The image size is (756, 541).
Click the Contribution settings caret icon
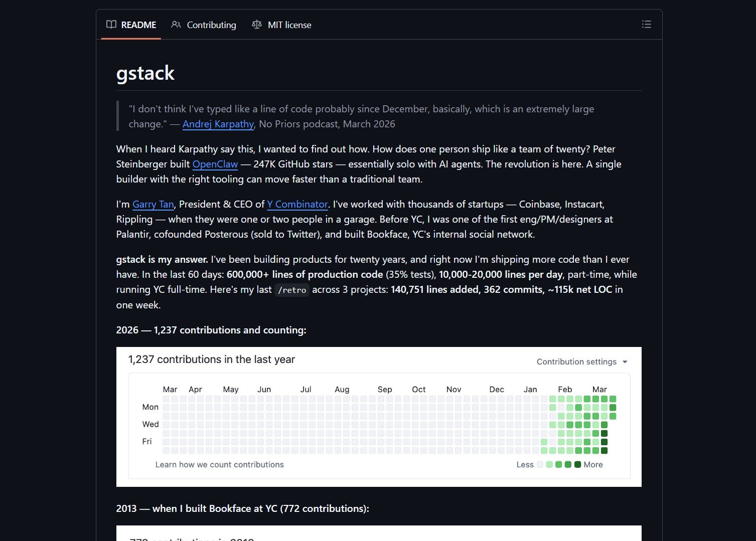click(625, 362)
